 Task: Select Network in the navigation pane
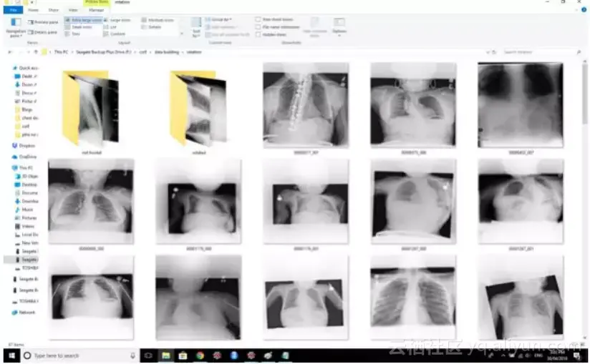(x=24, y=313)
